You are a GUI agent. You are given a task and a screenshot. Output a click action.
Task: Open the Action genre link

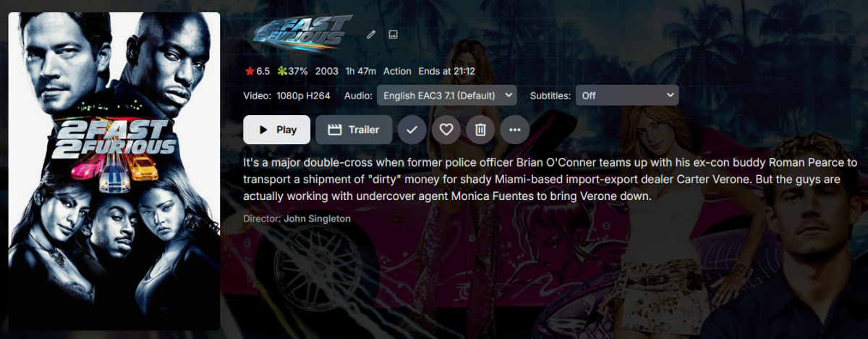coord(397,71)
